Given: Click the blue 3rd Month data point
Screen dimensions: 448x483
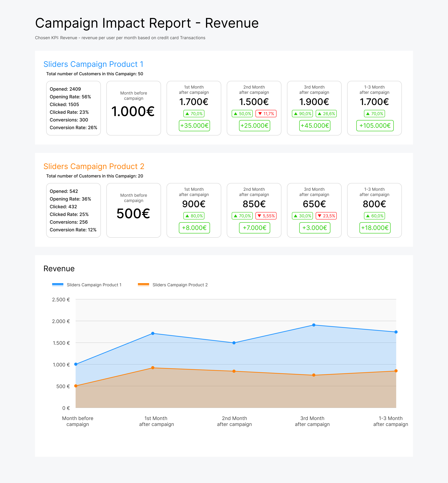Looking at the screenshot, I should [x=314, y=325].
